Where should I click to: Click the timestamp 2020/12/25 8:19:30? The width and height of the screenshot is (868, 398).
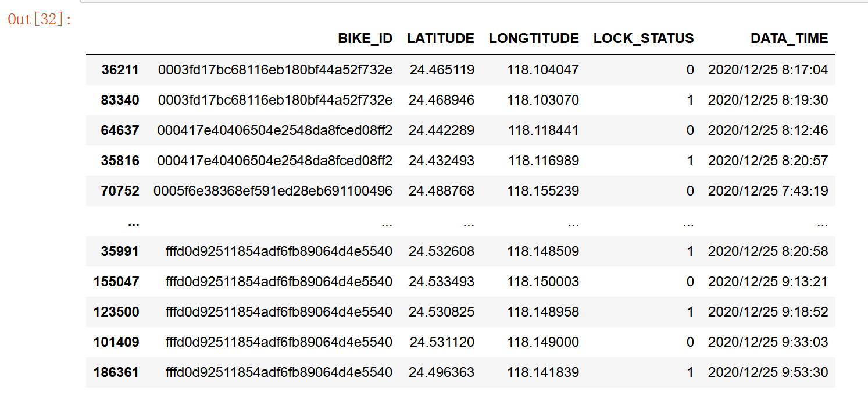tap(768, 100)
